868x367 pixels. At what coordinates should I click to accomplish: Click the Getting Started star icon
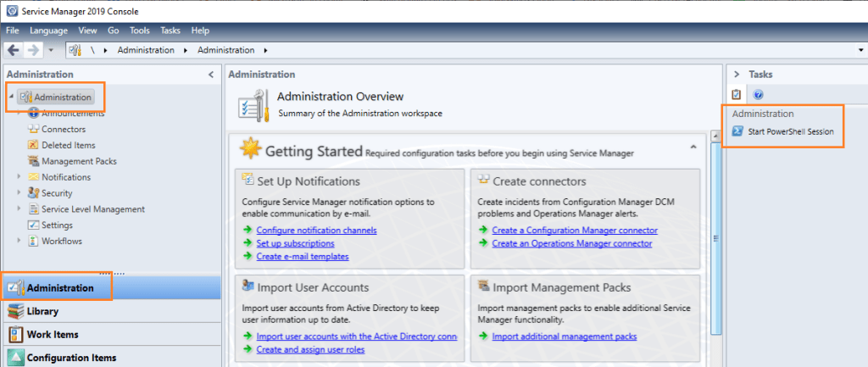[251, 149]
